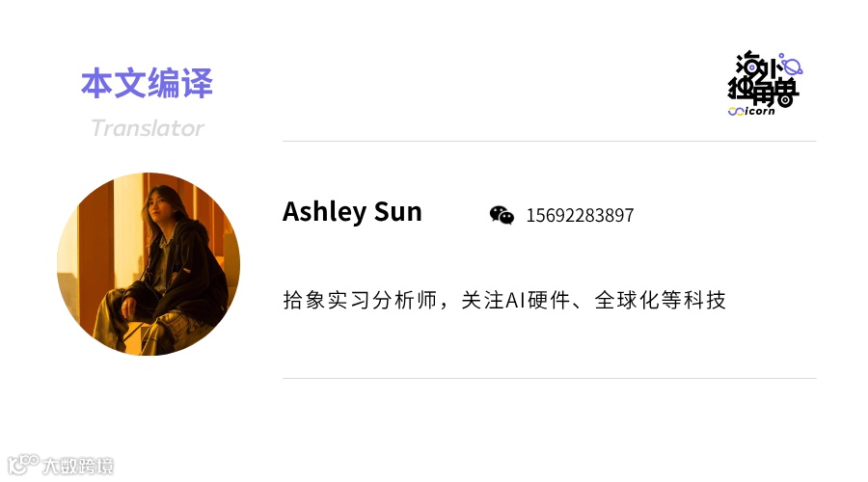Click the infinity symbol before 'icorn' text
Screen dimensions: 868x482
[x=736, y=111]
